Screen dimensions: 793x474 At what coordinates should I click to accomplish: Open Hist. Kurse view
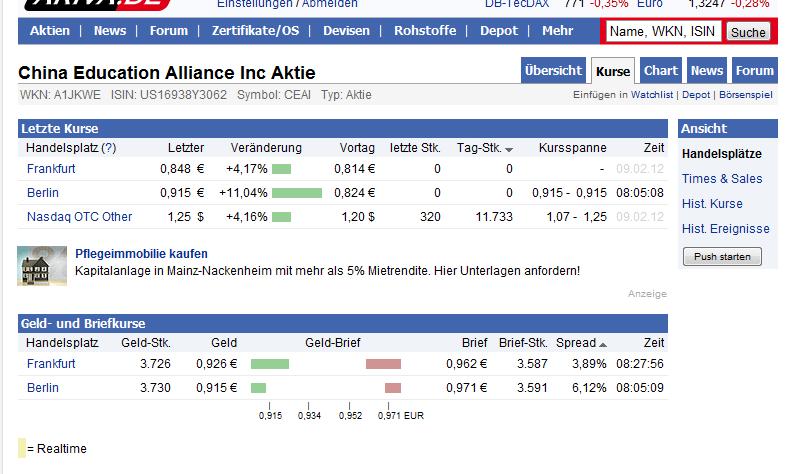pyautogui.click(x=712, y=204)
